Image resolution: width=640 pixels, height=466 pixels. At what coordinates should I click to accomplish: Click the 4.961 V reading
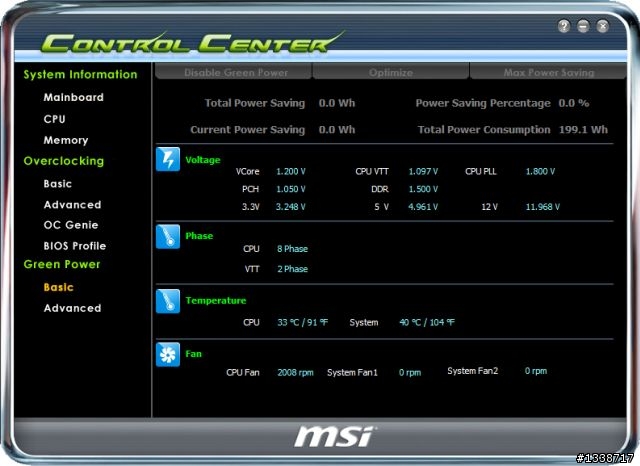tap(423, 206)
